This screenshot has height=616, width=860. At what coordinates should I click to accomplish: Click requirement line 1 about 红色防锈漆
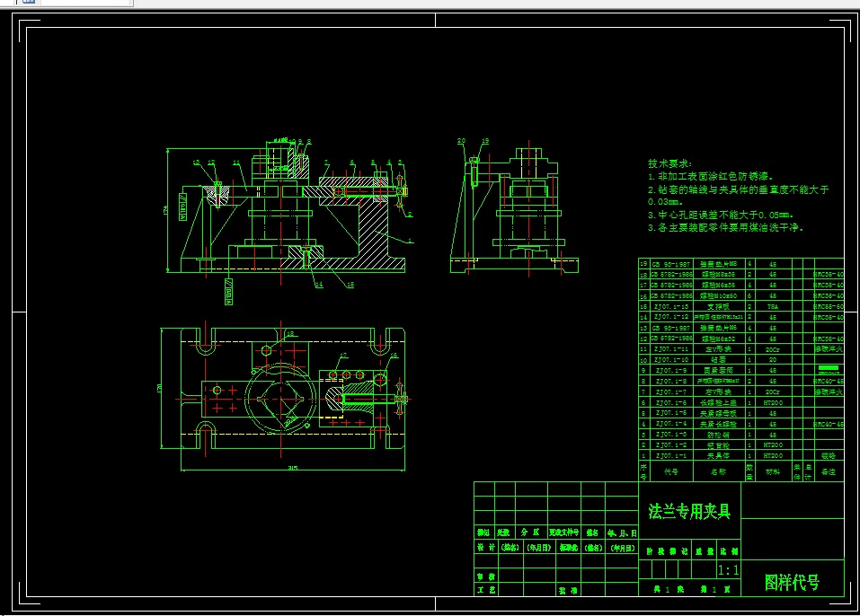pos(710,177)
